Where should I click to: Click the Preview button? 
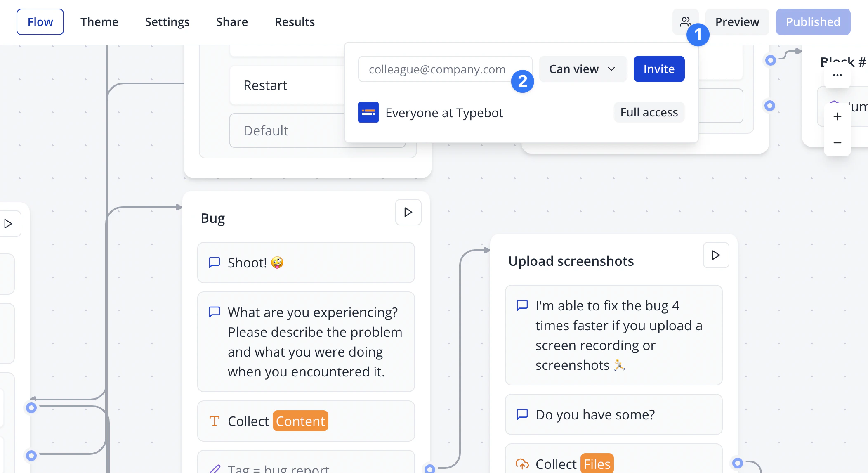pos(737,22)
